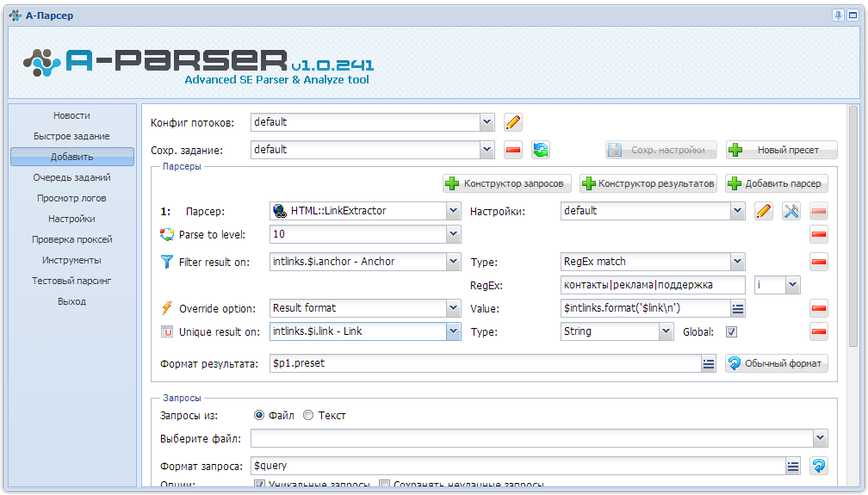
Task: Open template list for query format
Action: (x=793, y=467)
